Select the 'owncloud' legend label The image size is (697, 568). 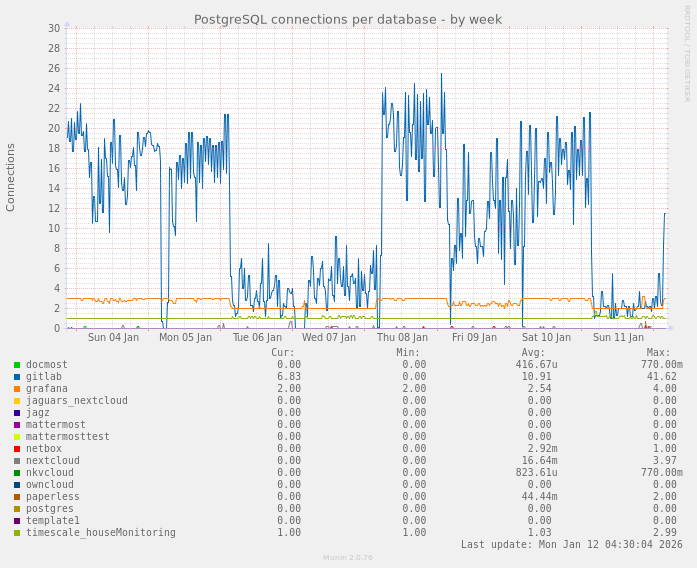click(50, 484)
